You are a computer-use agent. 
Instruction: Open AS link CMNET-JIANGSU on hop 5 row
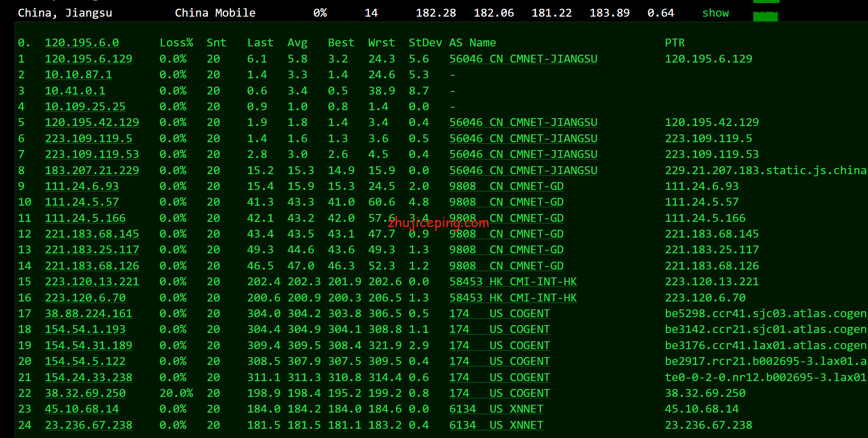(524, 123)
